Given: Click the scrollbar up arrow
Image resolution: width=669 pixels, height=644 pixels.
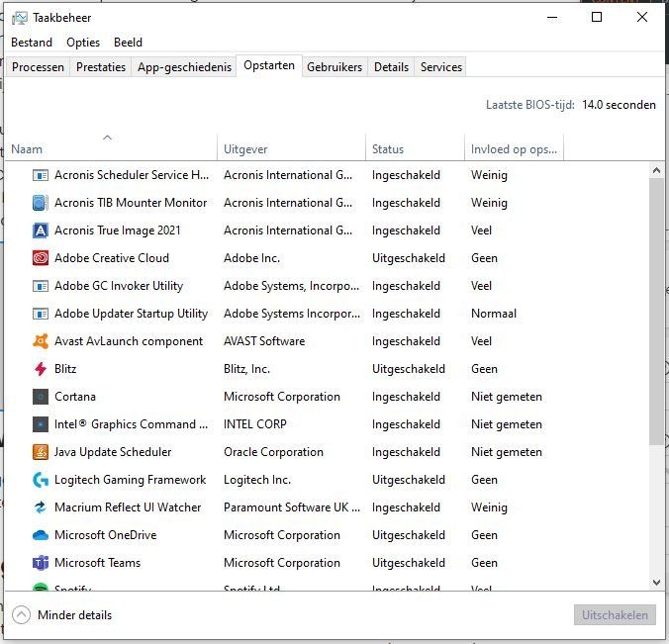Looking at the screenshot, I should pos(656,171).
